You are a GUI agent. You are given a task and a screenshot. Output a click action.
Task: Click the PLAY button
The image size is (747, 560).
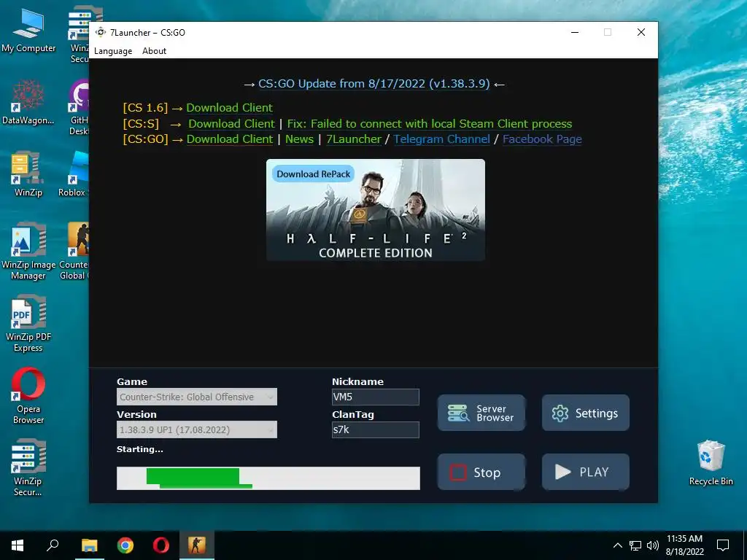click(586, 472)
